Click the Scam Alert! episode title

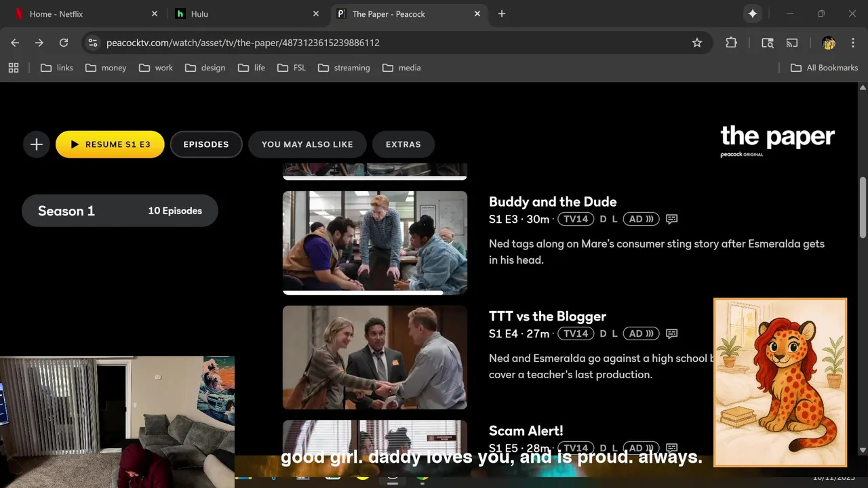pyautogui.click(x=526, y=430)
